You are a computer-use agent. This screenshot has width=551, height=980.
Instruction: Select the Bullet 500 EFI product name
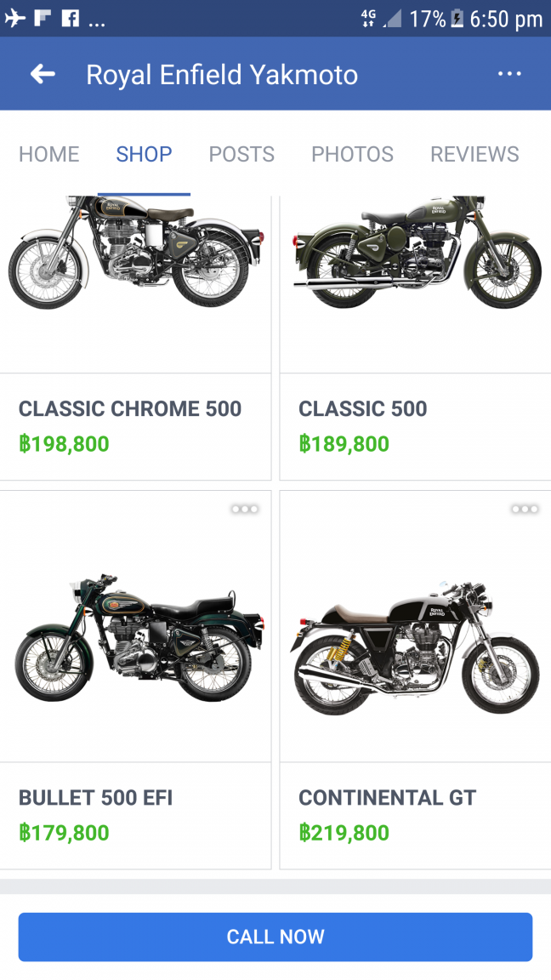point(95,798)
